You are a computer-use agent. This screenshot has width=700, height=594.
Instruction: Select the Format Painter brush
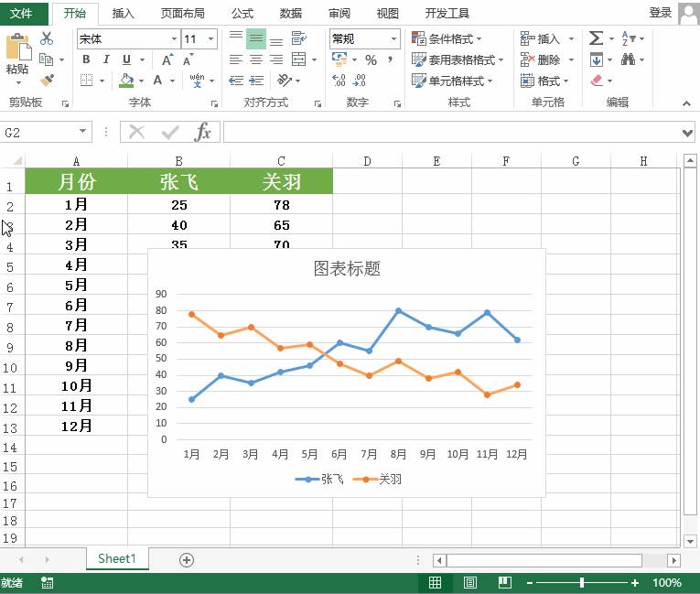(x=47, y=81)
